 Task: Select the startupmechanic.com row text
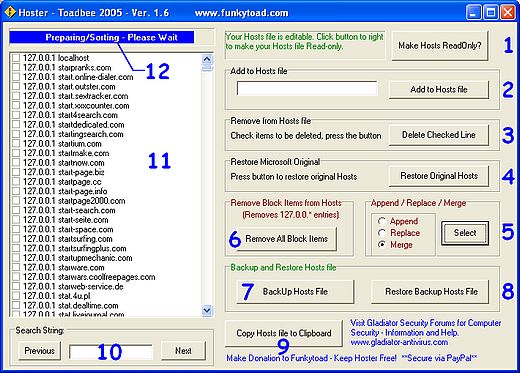[78, 258]
